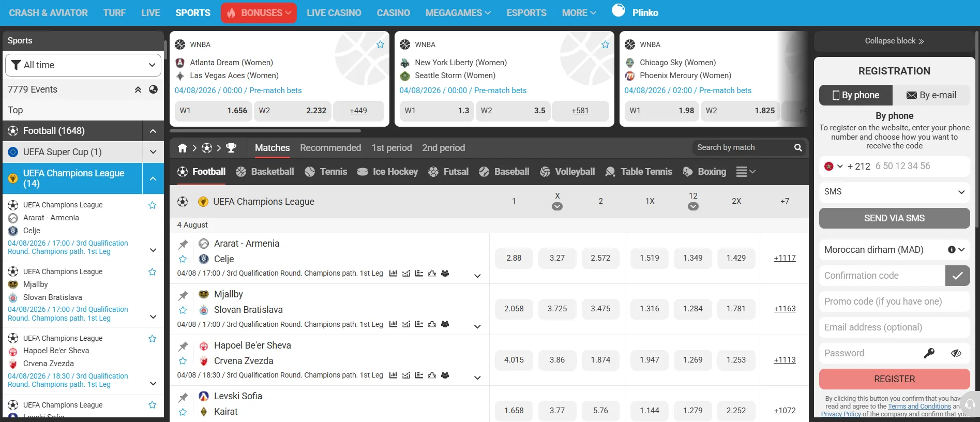Viewport: 980px width, 422px height.
Task: Select 2.88 odds for Ararat - Armenia win
Action: point(514,258)
